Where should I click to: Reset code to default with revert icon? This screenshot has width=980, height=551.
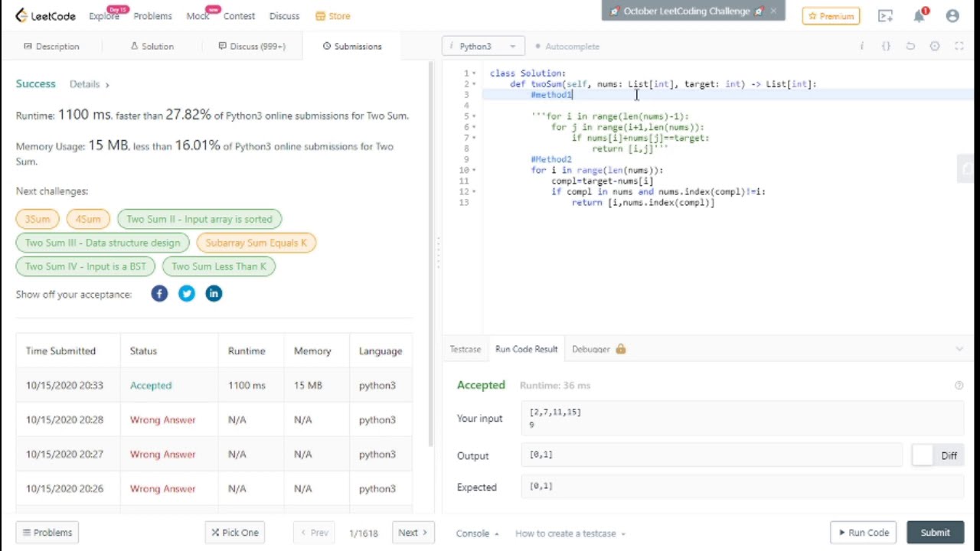click(910, 47)
